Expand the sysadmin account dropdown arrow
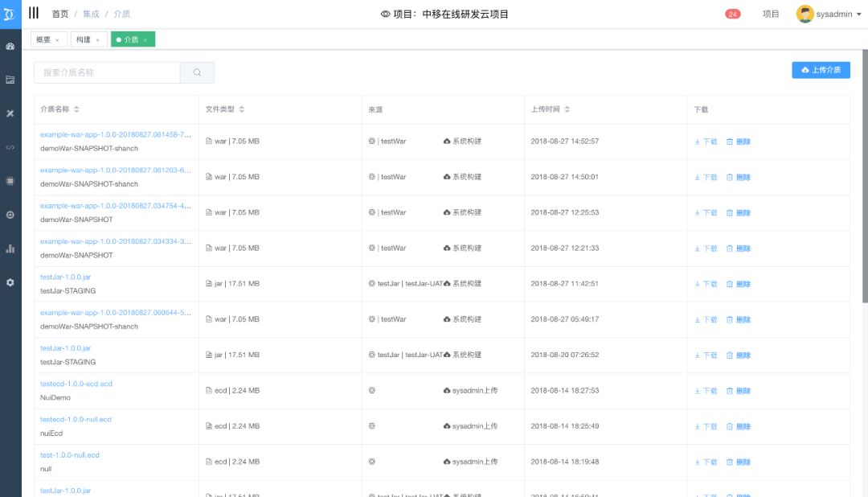This screenshot has height=497, width=868. [858, 14]
